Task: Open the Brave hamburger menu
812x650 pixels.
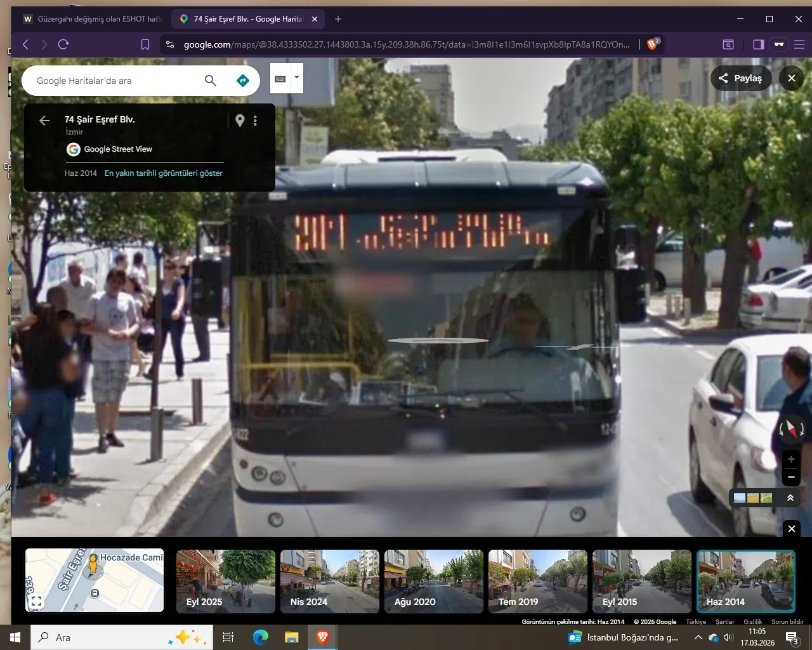Action: click(x=799, y=44)
